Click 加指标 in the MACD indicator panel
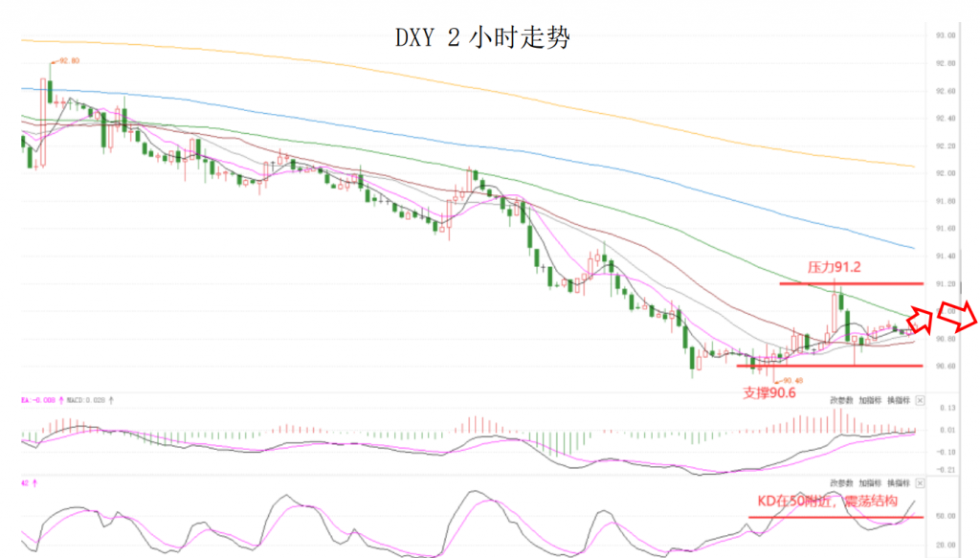 pos(870,400)
